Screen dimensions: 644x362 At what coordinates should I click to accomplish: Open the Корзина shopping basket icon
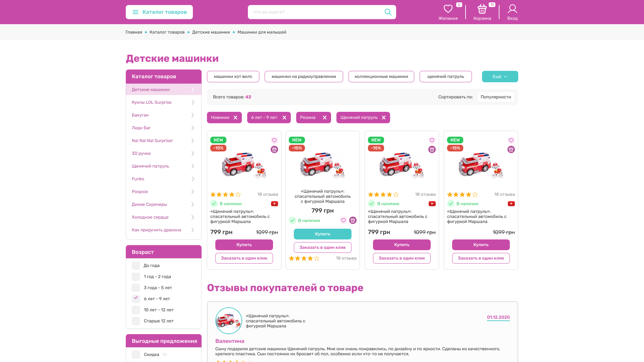482,9
